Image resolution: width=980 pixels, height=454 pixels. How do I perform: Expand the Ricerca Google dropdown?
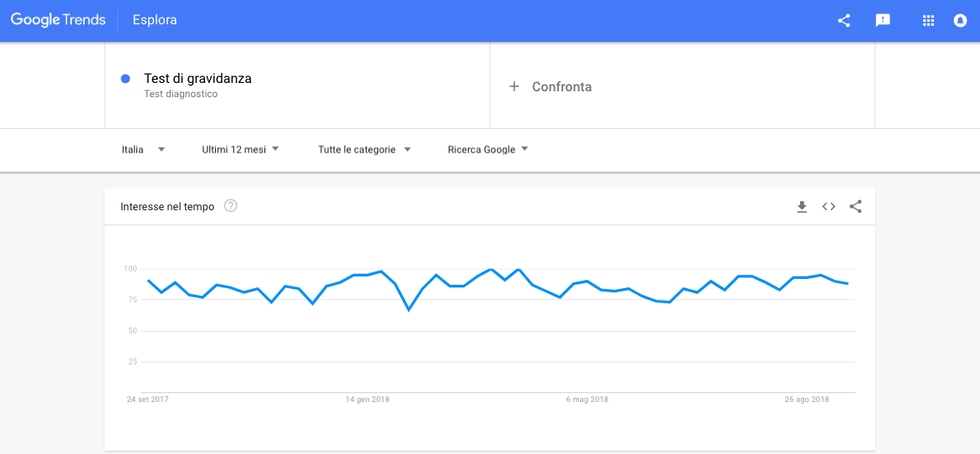point(488,150)
